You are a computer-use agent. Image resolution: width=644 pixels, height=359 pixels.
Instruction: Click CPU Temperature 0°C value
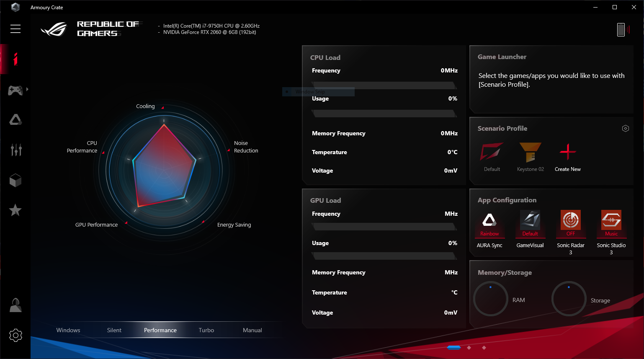coord(452,152)
